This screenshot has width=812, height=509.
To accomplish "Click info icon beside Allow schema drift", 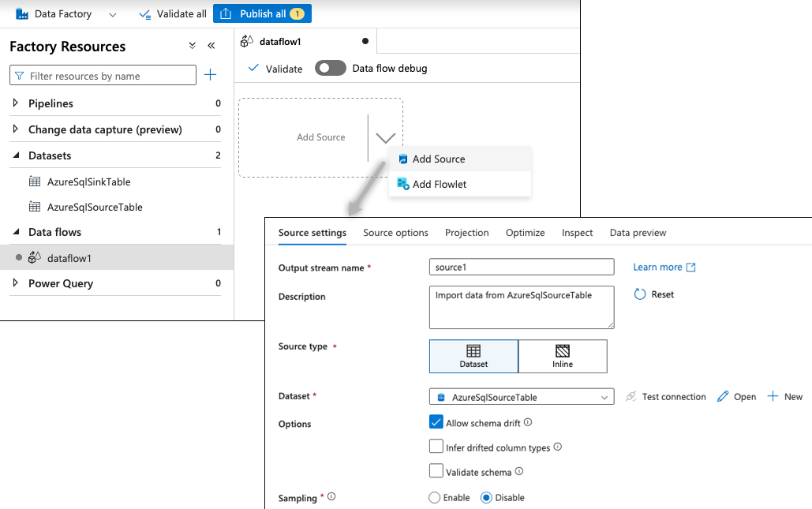I will pos(528,423).
